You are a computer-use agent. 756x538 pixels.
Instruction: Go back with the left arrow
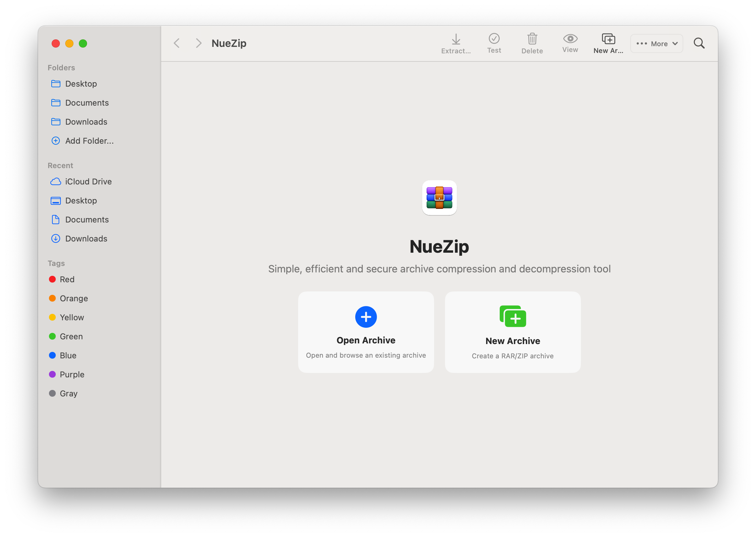pyautogui.click(x=177, y=43)
